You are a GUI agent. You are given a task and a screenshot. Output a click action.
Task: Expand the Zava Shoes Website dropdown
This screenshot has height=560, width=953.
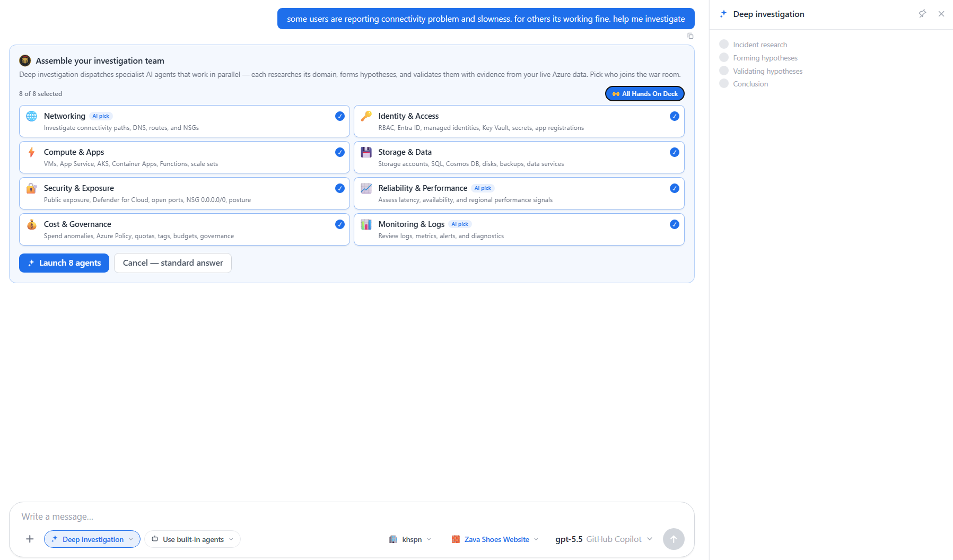coord(495,539)
